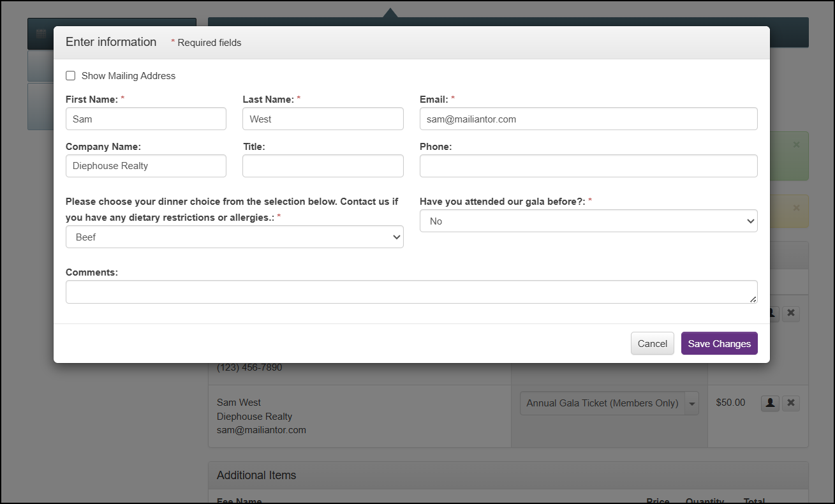Image resolution: width=835 pixels, height=504 pixels.
Task: Close the yellow alert banner
Action: (796, 208)
